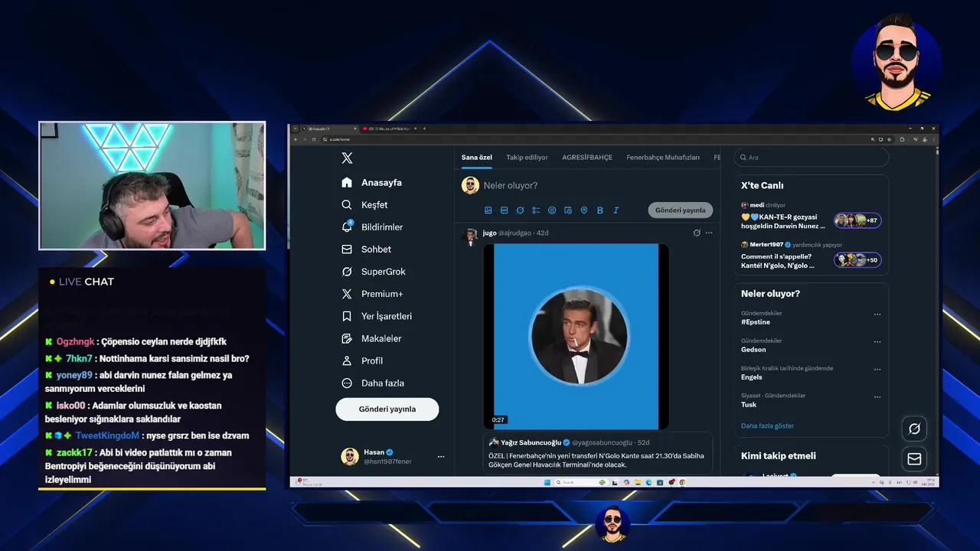Add a GIF to the post
This screenshot has height=551, width=980.
[505, 210]
